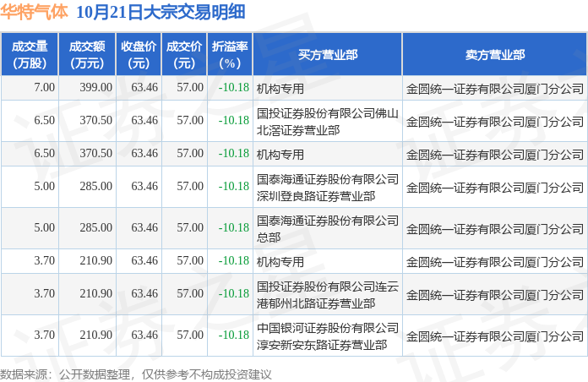Viewport: 588px width, 382px height.
Task: Click the 华特气体 stock name in the title
Action: coord(34,11)
